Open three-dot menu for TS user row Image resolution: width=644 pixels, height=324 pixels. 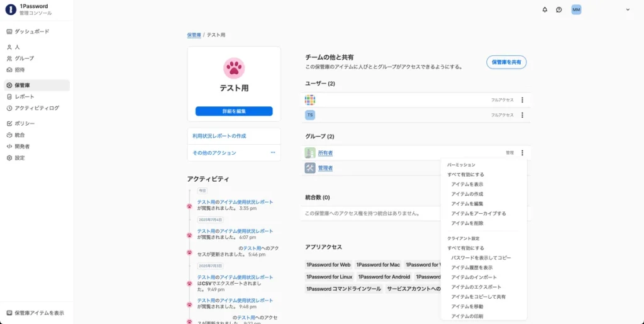[x=522, y=115]
